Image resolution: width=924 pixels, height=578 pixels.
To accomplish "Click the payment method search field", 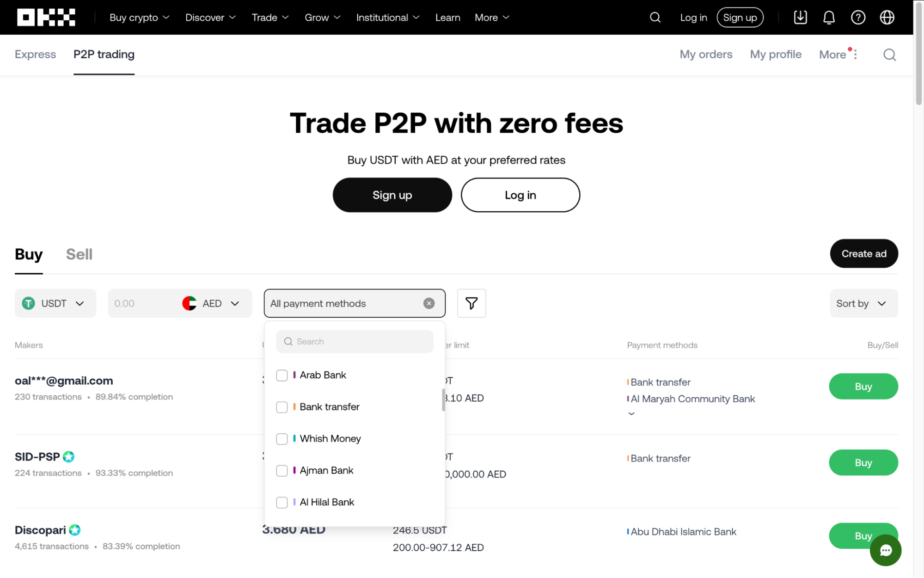I will pyautogui.click(x=355, y=342).
